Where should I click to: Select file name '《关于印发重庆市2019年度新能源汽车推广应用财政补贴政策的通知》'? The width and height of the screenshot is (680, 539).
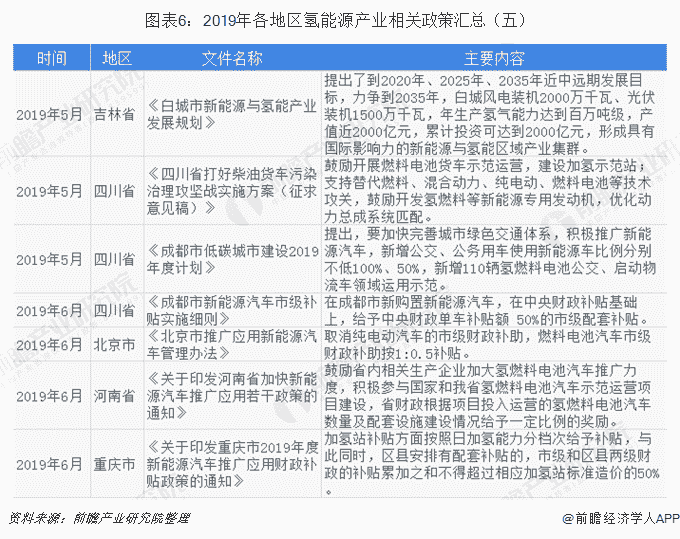click(x=232, y=464)
